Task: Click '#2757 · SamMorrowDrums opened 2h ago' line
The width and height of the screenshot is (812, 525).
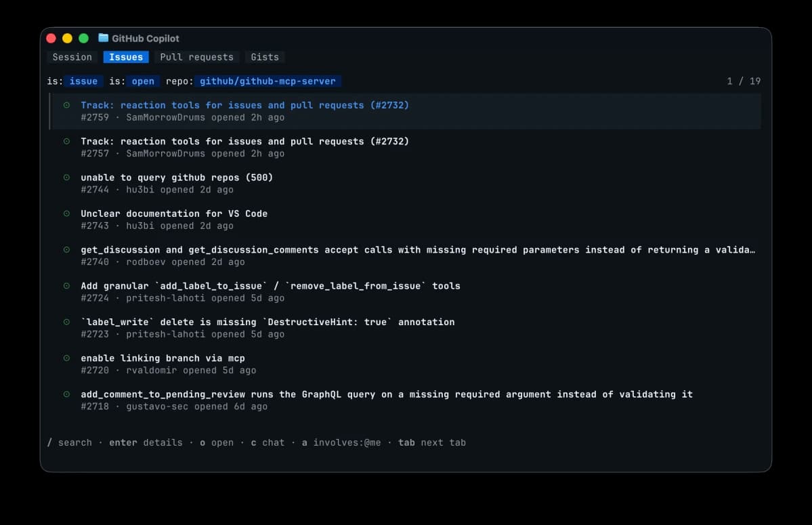Action: pos(182,154)
